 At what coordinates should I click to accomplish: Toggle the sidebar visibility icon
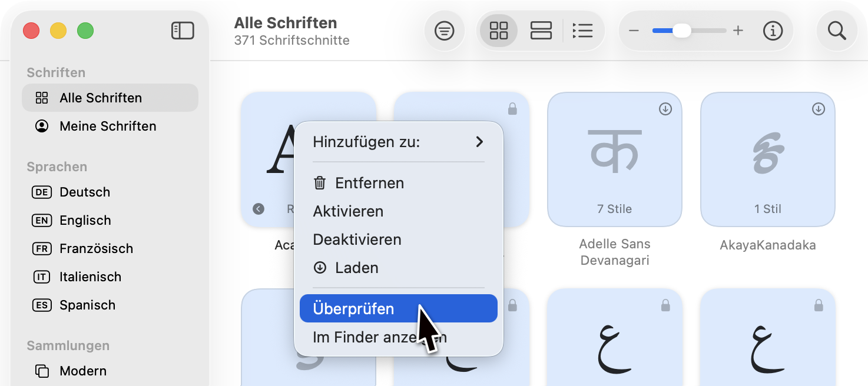coord(183,31)
